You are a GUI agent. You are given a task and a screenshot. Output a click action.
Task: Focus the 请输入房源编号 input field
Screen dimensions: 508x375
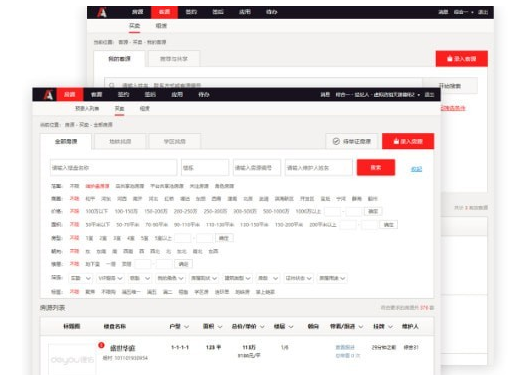257,168
